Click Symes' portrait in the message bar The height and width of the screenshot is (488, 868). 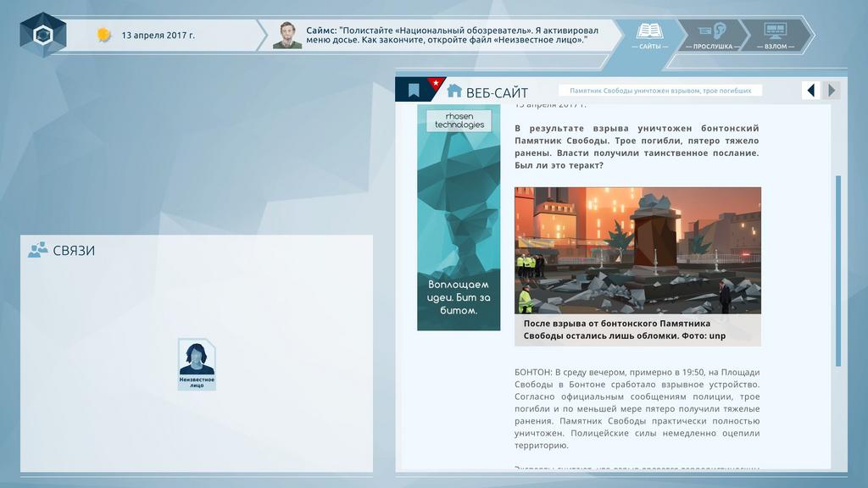[x=287, y=36]
